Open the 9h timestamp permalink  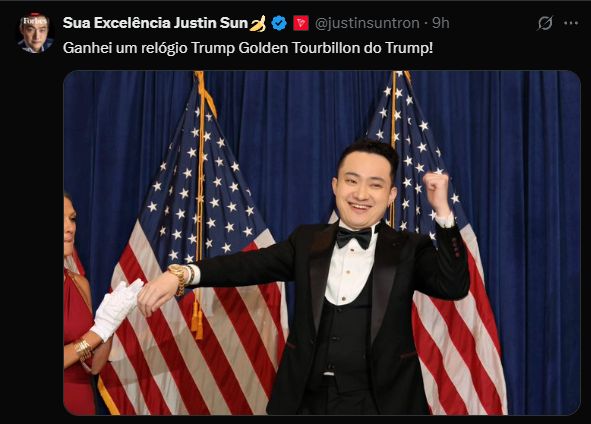441,23
